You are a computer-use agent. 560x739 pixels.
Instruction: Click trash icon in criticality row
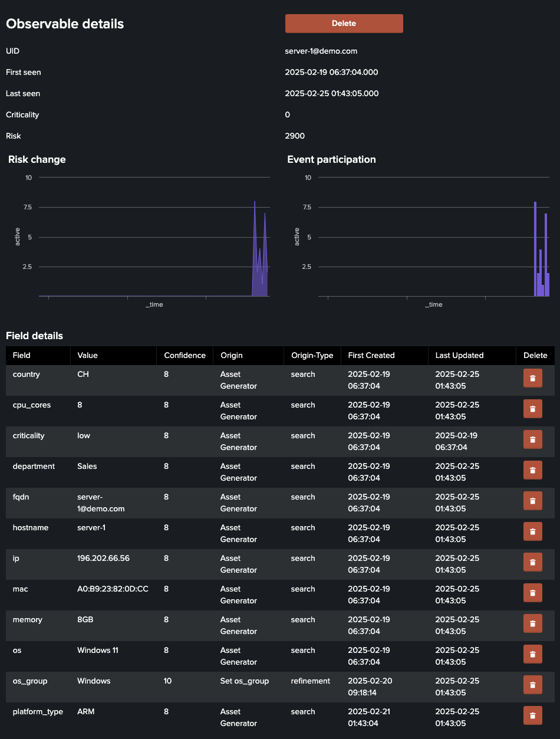pyautogui.click(x=532, y=439)
